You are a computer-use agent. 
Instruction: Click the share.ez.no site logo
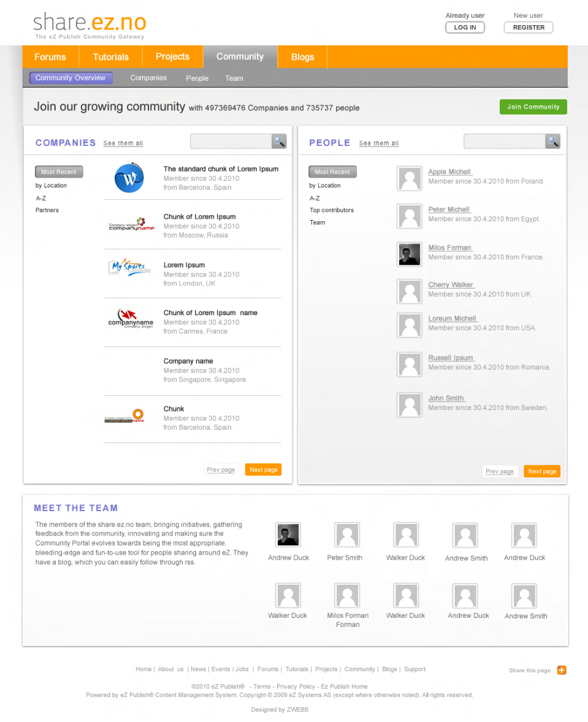tap(90, 25)
